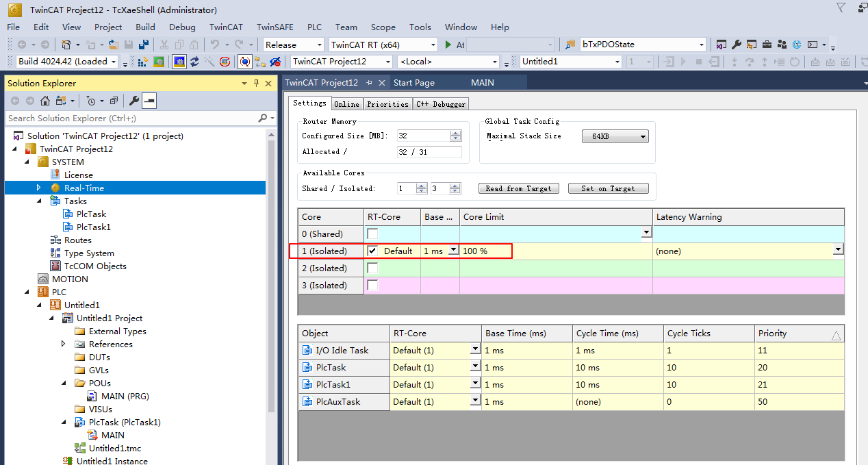The height and width of the screenshot is (465, 868).
Task: Switch to the C++ Debugger tab
Action: click(441, 104)
